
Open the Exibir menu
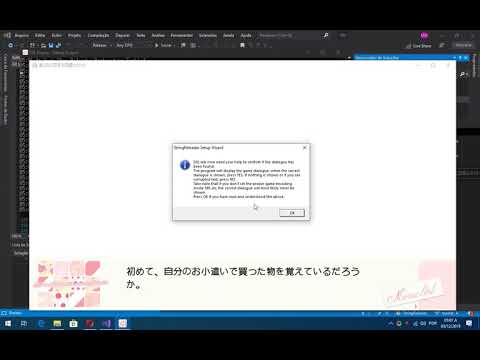[57, 35]
